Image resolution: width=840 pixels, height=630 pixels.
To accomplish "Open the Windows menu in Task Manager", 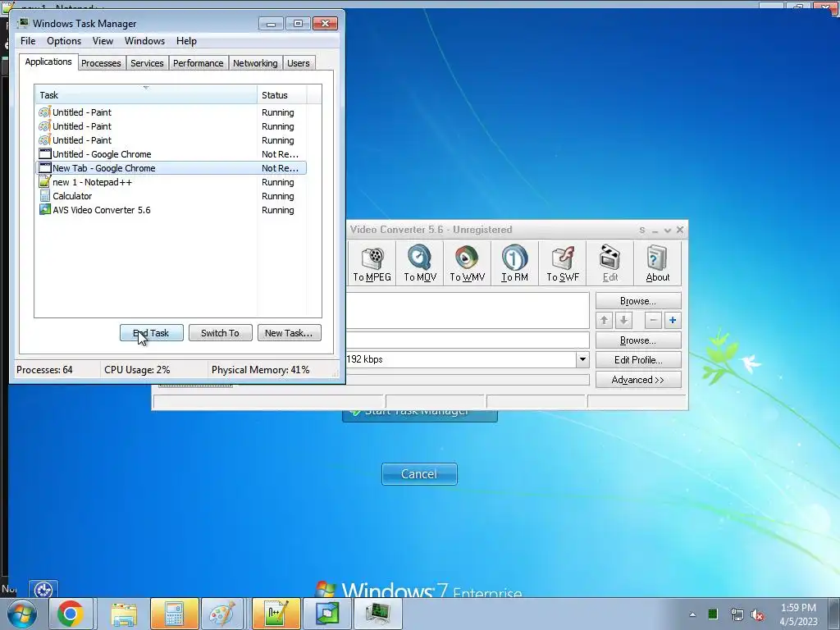I will pos(144,41).
